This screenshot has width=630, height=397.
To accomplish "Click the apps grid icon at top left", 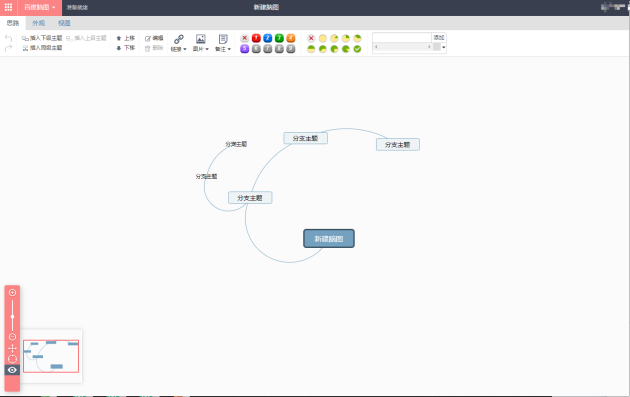I will pyautogui.click(x=8, y=7).
